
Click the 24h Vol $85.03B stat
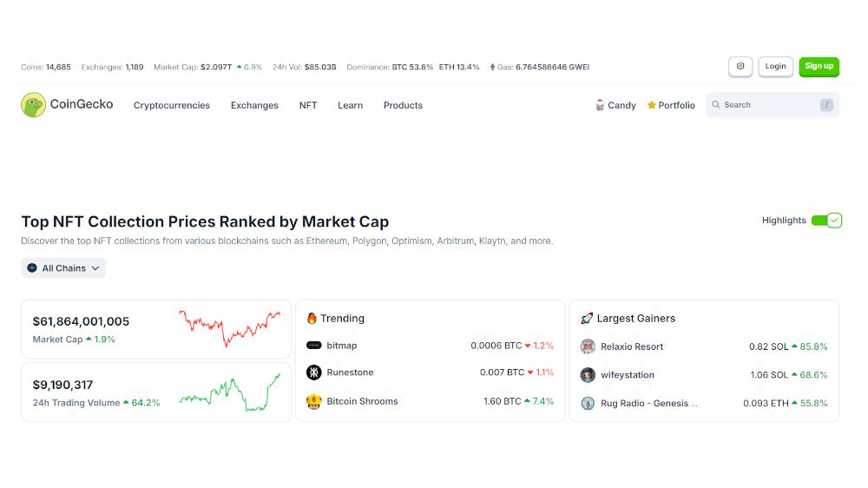305,67
